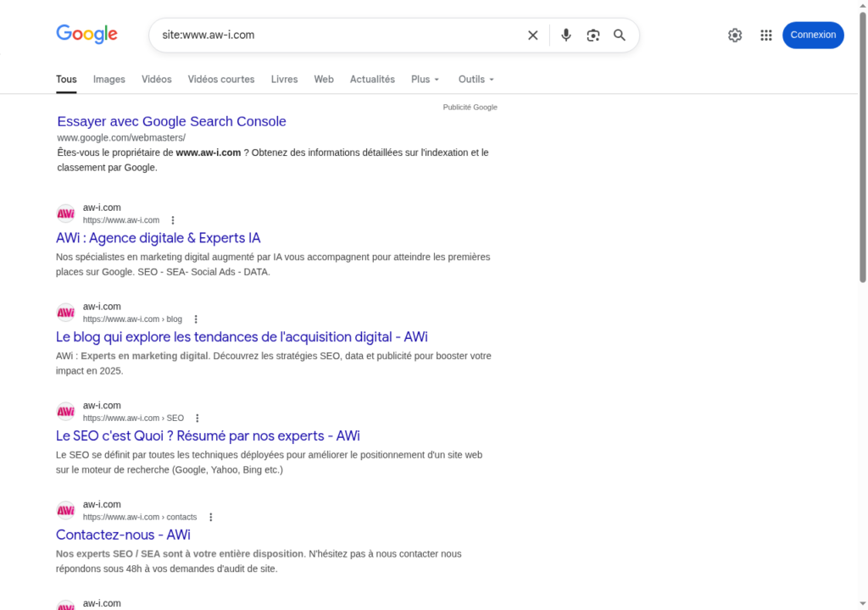Click the Connexion button
Screen dimensions: 868x610
point(813,36)
